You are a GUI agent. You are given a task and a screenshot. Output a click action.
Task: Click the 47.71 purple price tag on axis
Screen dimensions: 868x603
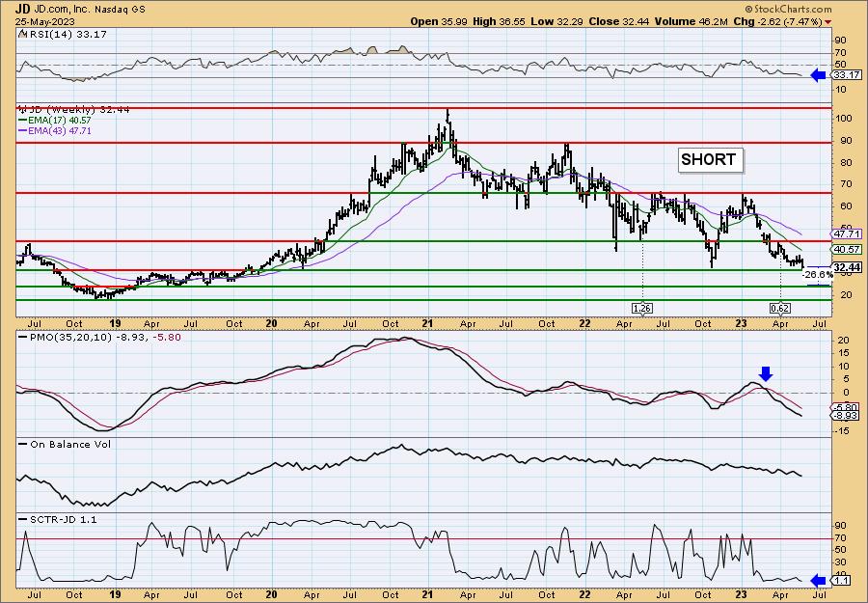click(x=847, y=234)
